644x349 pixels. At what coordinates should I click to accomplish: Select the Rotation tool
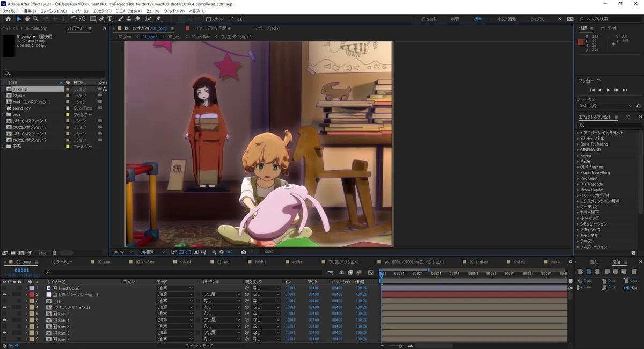pos(75,19)
